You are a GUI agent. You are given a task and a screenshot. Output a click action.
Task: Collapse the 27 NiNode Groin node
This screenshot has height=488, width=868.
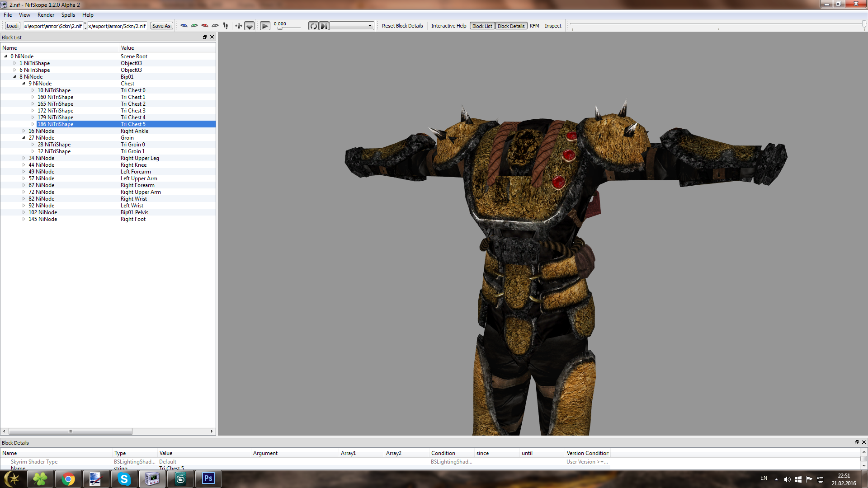pyautogui.click(x=24, y=138)
